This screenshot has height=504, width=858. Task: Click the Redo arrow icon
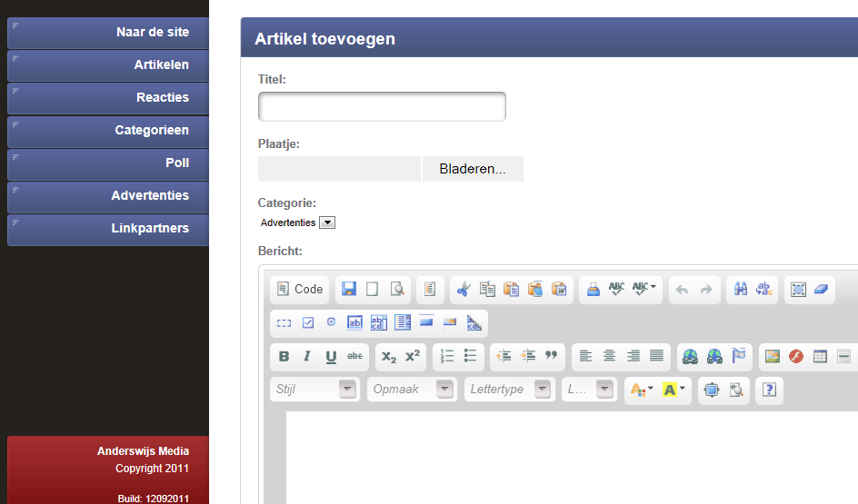coord(706,289)
